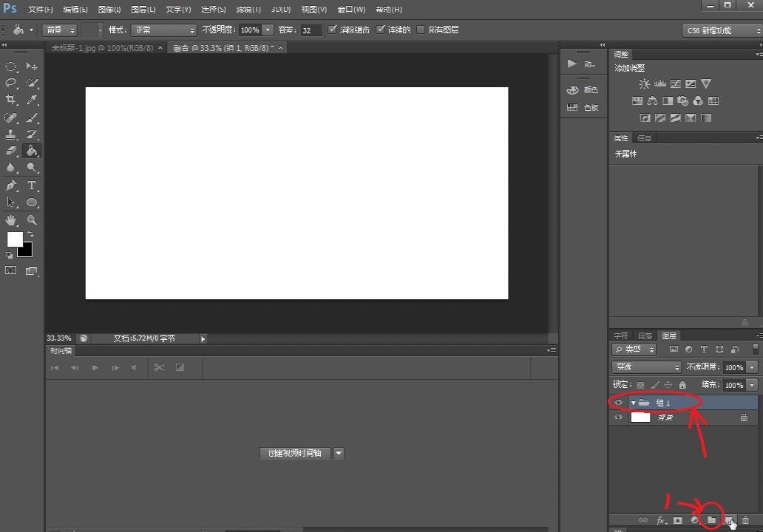Select the Eyedropper tool
Image resolution: width=763 pixels, height=532 pixels.
(32, 100)
